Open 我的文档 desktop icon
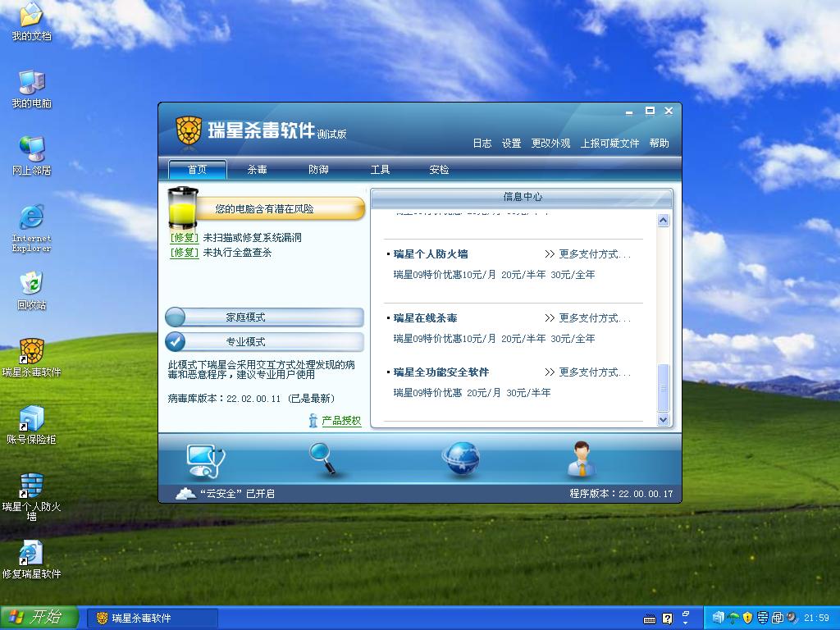The image size is (840, 630). tap(32, 21)
